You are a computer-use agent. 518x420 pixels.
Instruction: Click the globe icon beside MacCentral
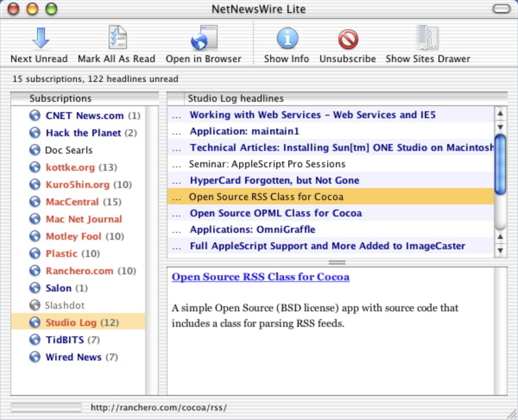(x=35, y=202)
